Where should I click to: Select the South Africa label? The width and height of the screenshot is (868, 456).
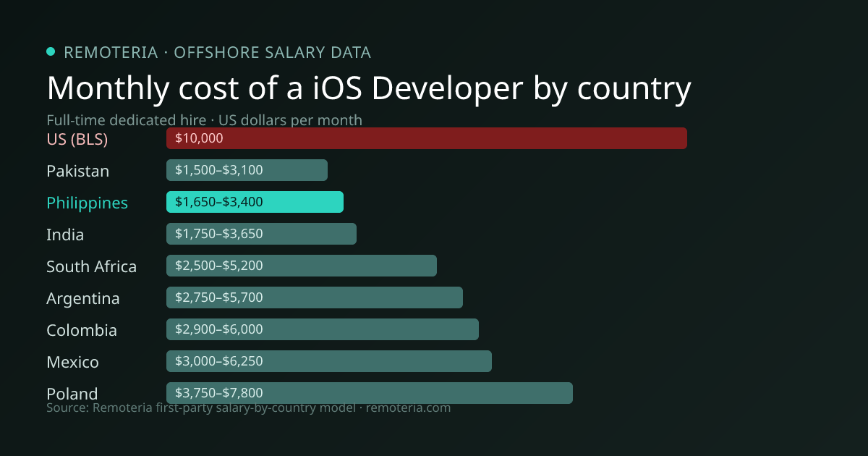click(91, 266)
